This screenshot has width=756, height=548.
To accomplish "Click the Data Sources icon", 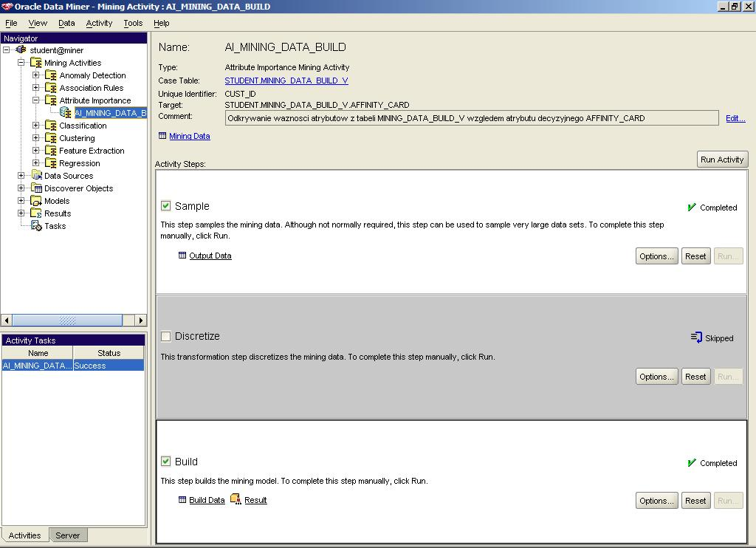I will [x=37, y=175].
